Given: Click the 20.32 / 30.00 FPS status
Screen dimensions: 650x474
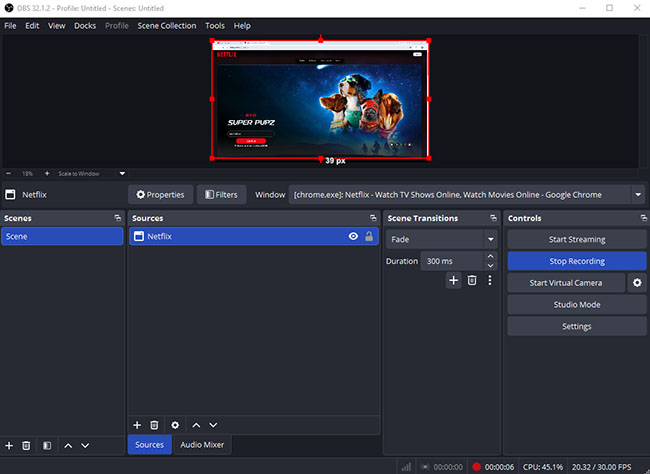Looking at the screenshot, I should coord(601,467).
